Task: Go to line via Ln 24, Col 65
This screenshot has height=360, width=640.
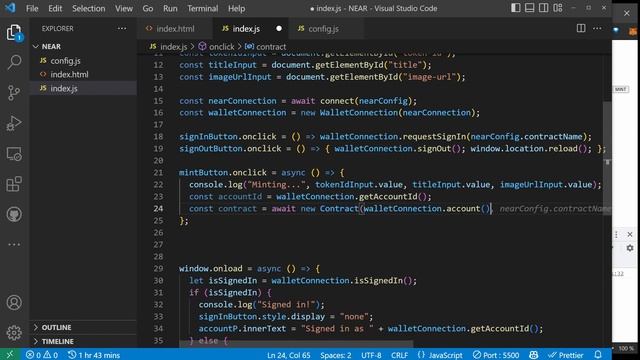Action: (288, 355)
